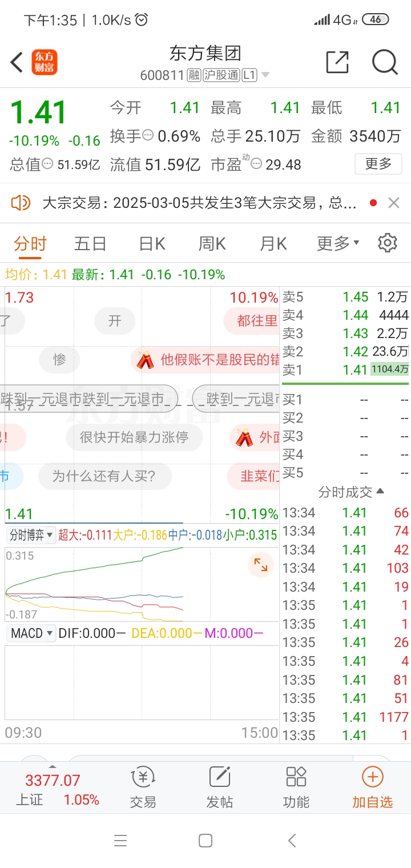Viewport: 411px width, 868px height.
Task: Tap the 超大:-0.111 legend value
Action: coord(84,535)
